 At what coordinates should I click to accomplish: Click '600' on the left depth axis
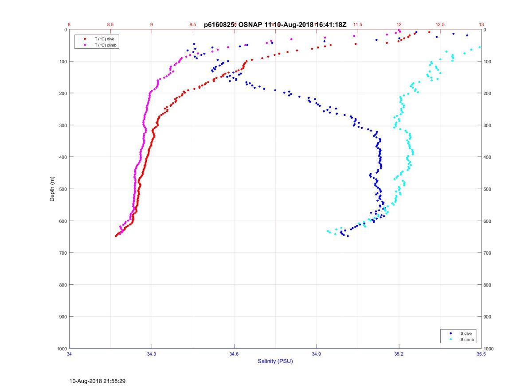pos(63,221)
